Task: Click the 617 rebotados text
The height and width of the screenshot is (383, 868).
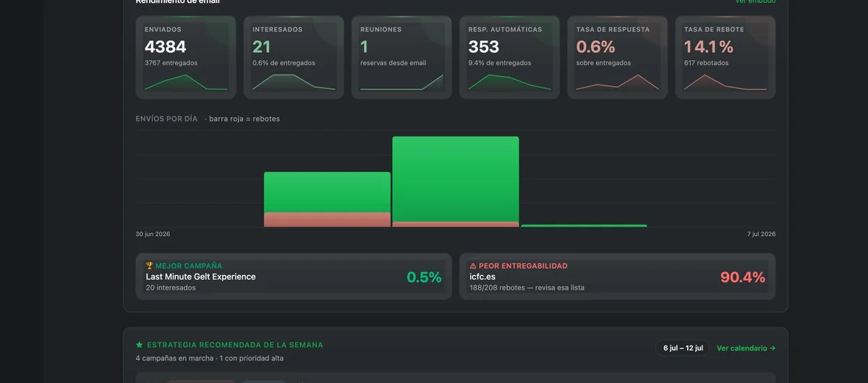Action: click(706, 63)
